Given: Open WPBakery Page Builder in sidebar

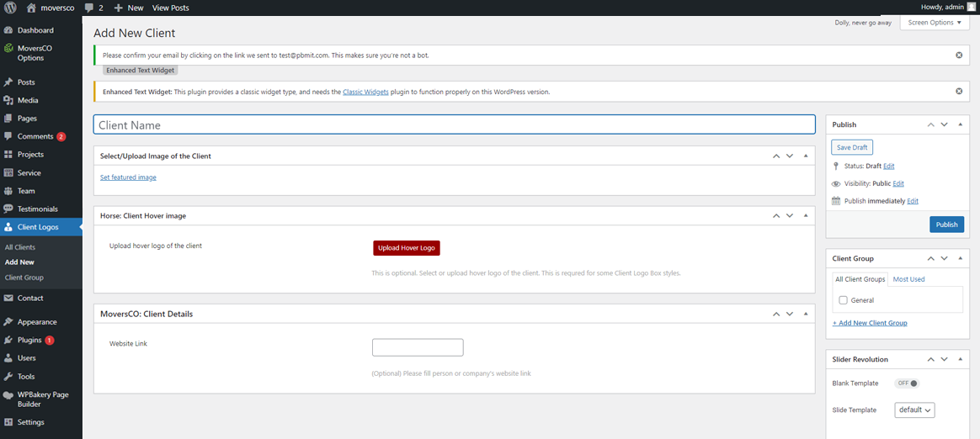Looking at the screenshot, I should pyautogui.click(x=42, y=399).
